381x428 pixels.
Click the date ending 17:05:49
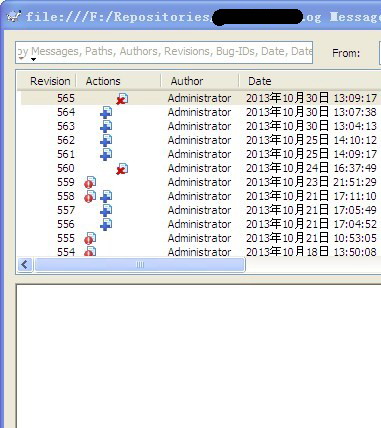point(311,210)
